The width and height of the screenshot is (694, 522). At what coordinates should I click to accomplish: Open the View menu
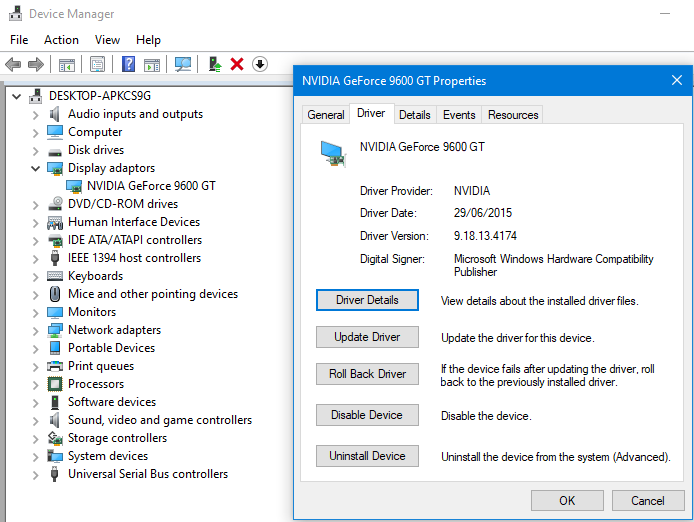coord(107,40)
